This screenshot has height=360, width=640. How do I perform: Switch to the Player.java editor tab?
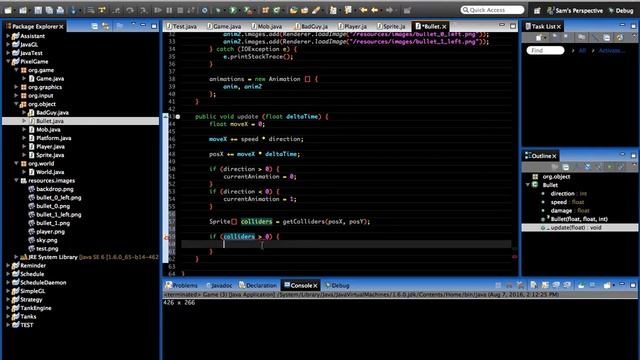tap(352, 27)
